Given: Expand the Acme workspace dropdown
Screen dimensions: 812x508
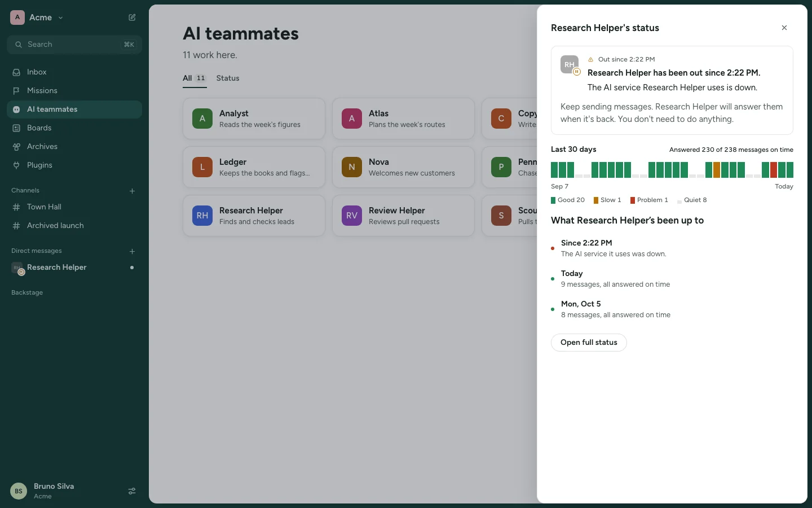Looking at the screenshot, I should [x=37, y=17].
